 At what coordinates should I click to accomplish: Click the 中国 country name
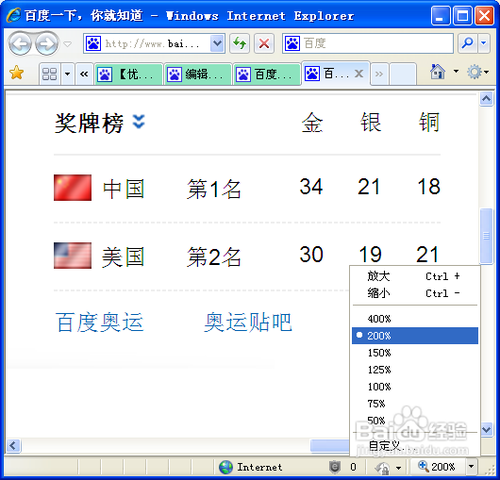coord(123,189)
